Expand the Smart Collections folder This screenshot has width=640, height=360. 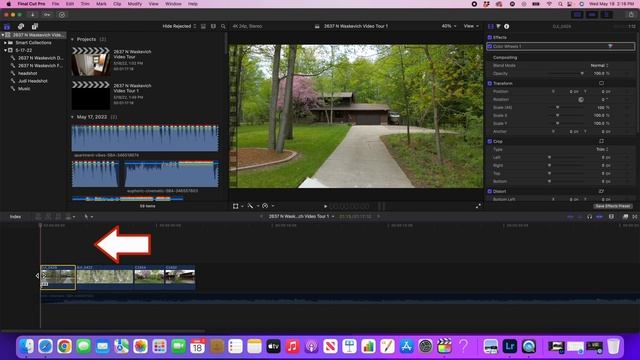[x=5, y=42]
